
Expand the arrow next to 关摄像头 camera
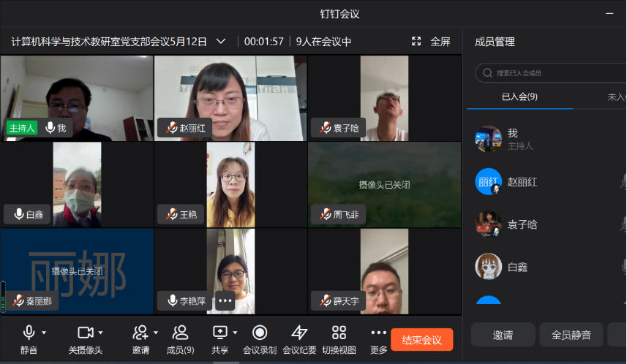pyautogui.click(x=101, y=333)
